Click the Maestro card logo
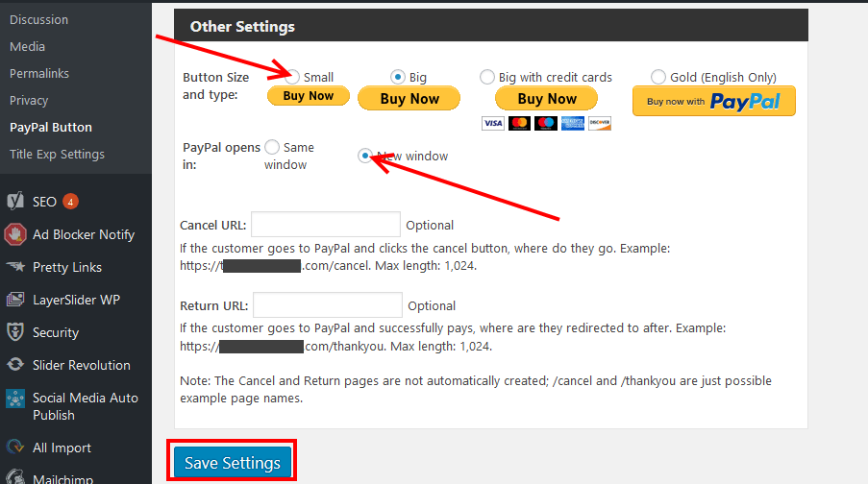Viewport: 868px width, 484px height. coord(546,123)
